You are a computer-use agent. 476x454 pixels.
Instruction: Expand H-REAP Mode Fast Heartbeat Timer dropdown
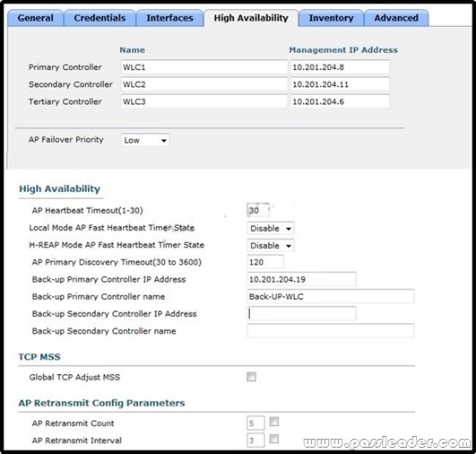[x=271, y=246]
